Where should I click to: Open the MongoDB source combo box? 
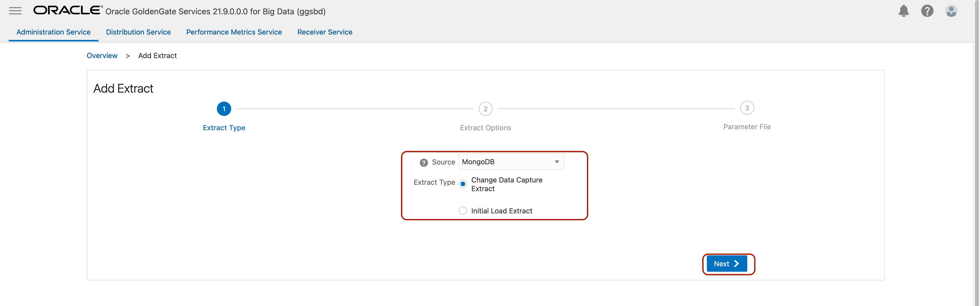coord(506,162)
